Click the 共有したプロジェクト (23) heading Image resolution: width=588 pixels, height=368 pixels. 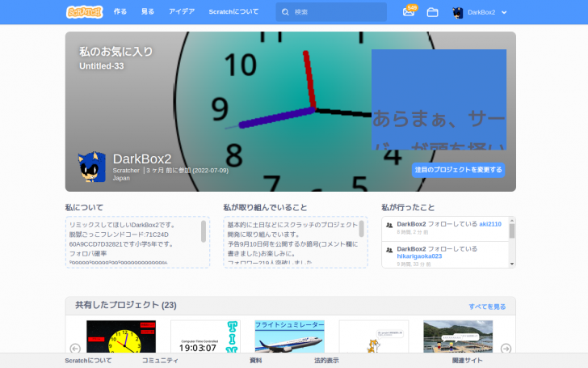[126, 305]
